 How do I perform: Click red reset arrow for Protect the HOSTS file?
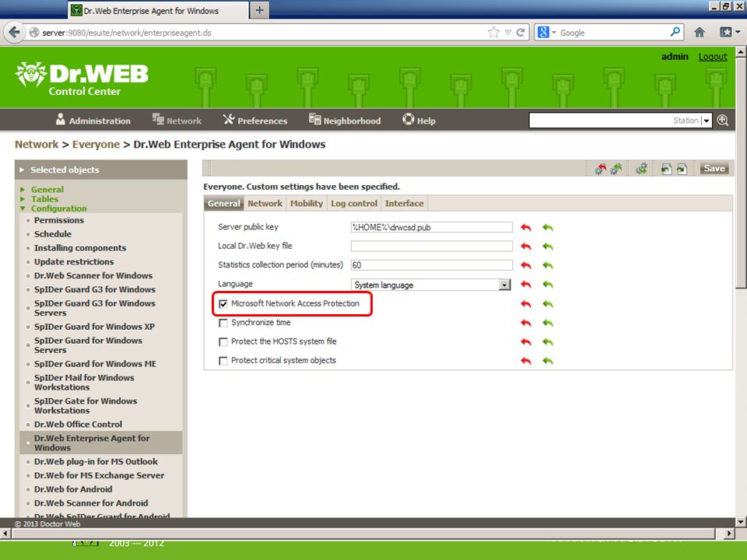pos(526,342)
